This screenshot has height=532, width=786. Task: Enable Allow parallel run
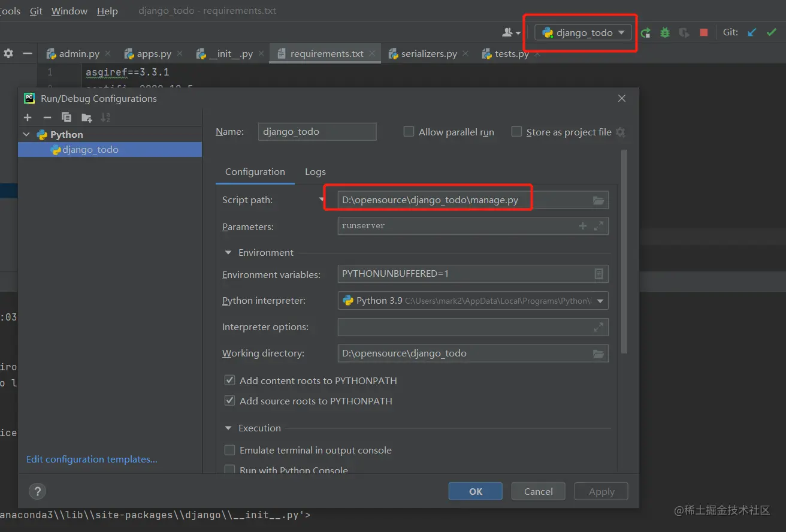tap(409, 132)
